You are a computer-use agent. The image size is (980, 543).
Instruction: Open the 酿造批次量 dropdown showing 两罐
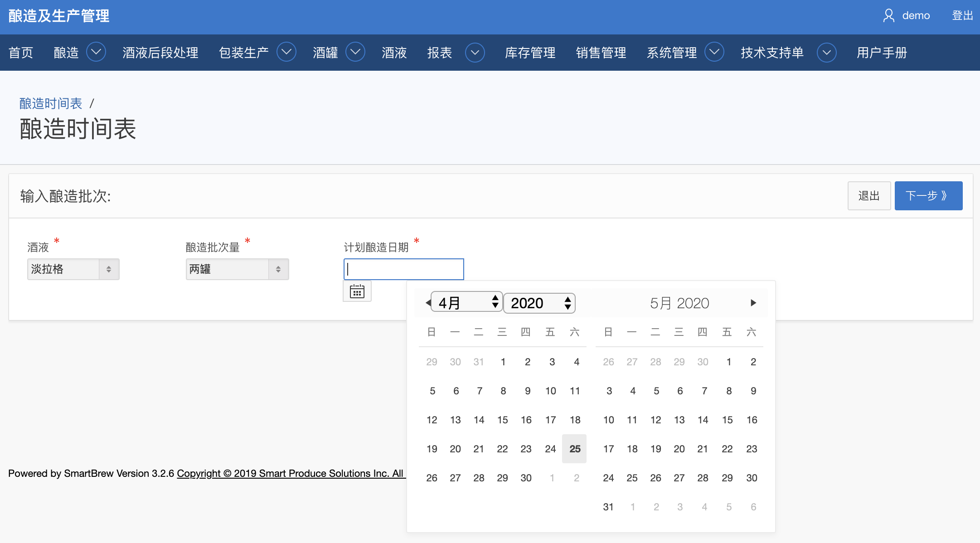click(237, 269)
